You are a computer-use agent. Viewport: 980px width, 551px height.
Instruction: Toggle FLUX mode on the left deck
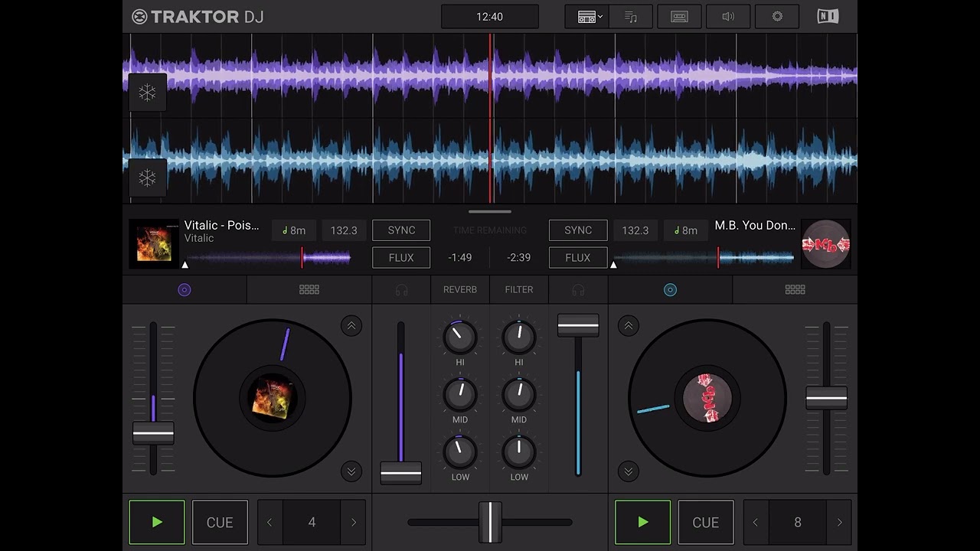(x=401, y=258)
